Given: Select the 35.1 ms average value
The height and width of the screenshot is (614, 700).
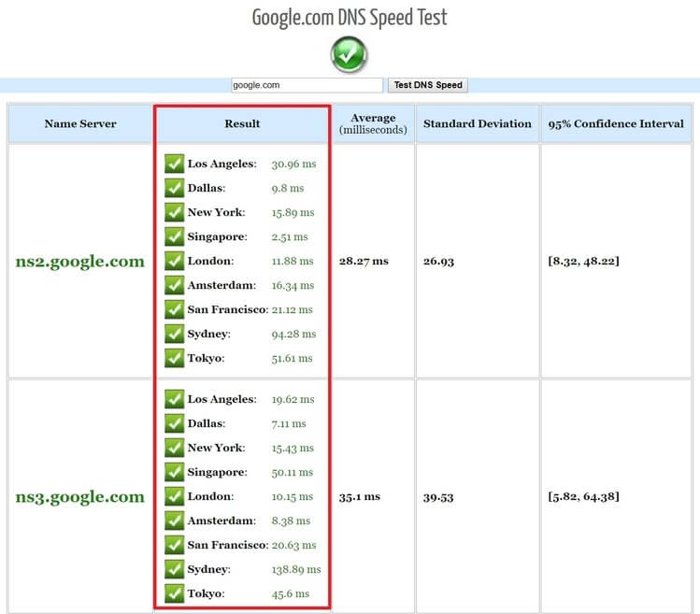Looking at the screenshot, I should [x=360, y=496].
